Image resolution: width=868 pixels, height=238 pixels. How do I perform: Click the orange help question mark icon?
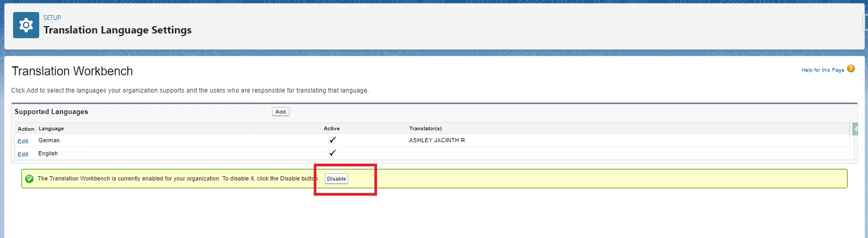[851, 69]
